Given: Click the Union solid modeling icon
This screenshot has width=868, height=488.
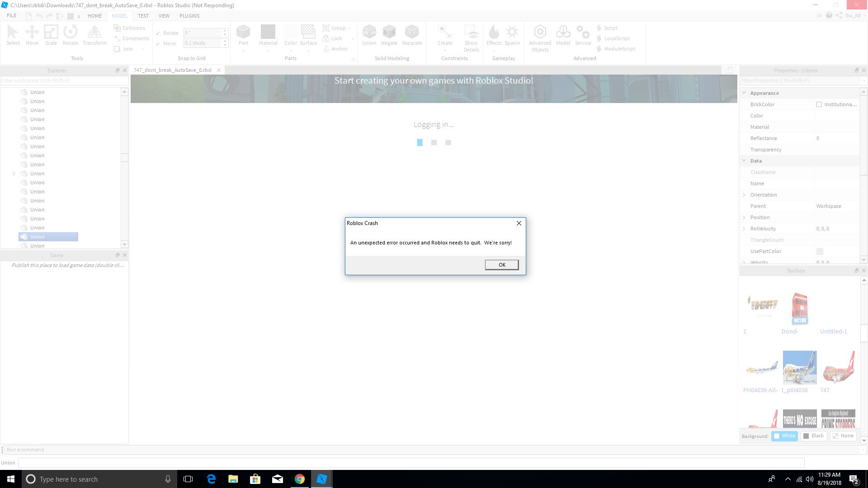Looking at the screenshot, I should tap(369, 32).
